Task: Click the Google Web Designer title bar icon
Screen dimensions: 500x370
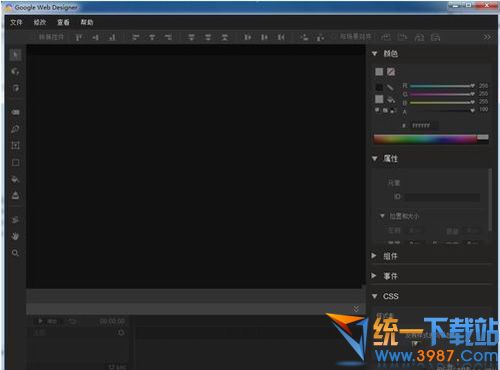Action: [9, 7]
